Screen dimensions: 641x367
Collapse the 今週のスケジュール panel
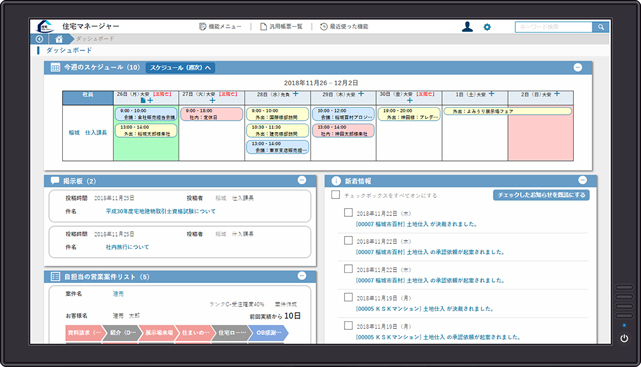pyautogui.click(x=578, y=67)
